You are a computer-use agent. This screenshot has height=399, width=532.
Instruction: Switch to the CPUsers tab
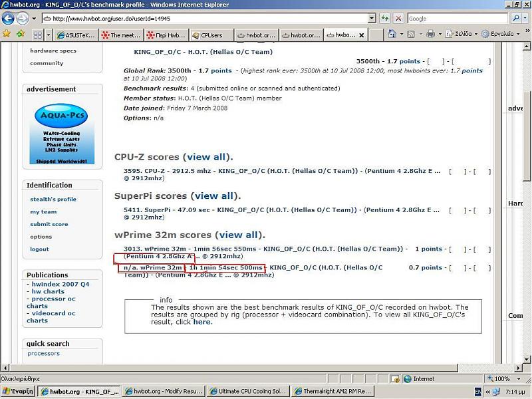click(211, 35)
